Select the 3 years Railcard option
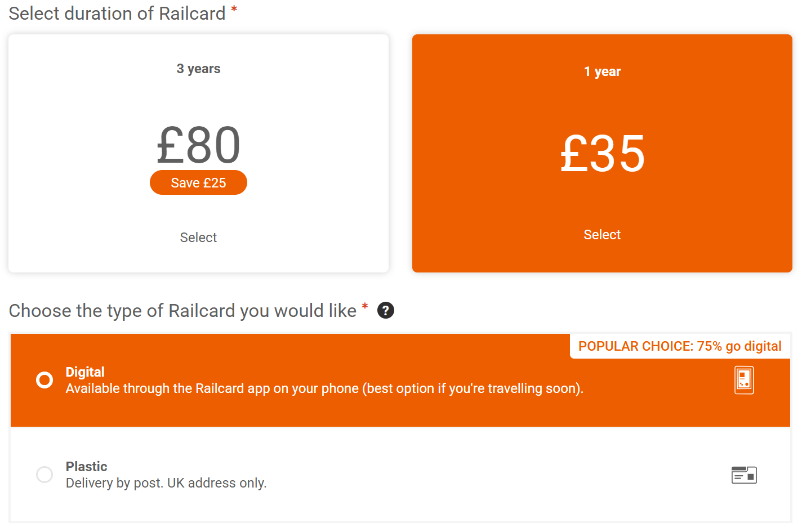 point(198,238)
